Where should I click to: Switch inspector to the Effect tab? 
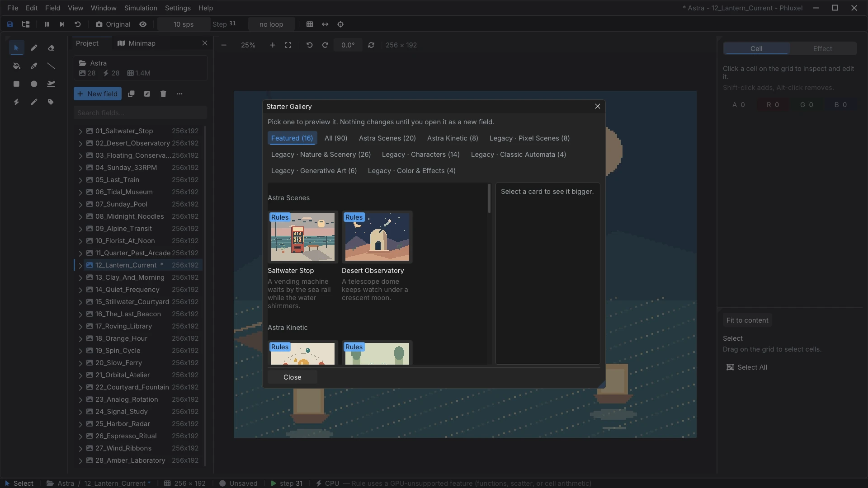coord(823,49)
